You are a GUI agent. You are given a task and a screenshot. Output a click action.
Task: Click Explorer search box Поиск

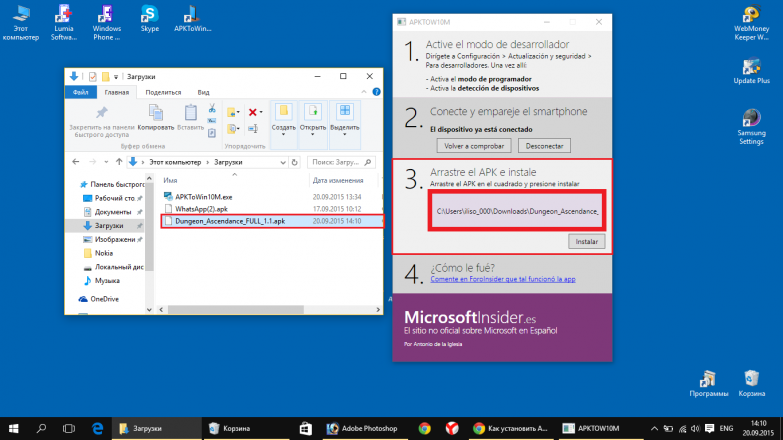click(x=341, y=162)
